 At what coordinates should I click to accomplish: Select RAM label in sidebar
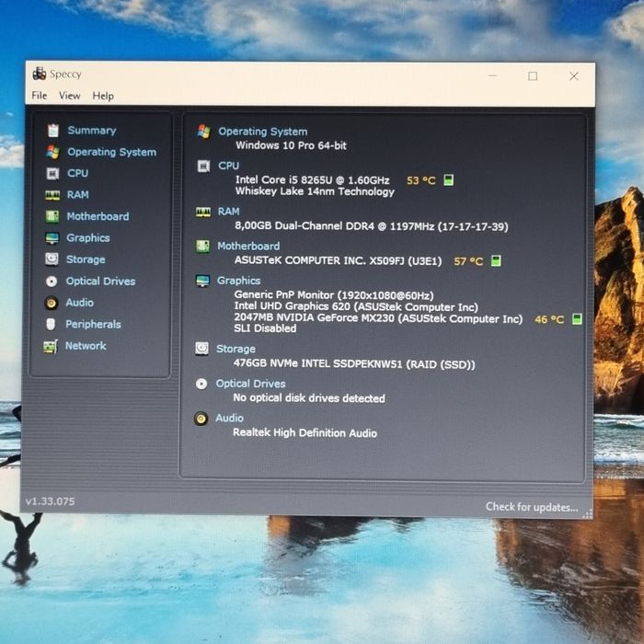click(x=78, y=194)
